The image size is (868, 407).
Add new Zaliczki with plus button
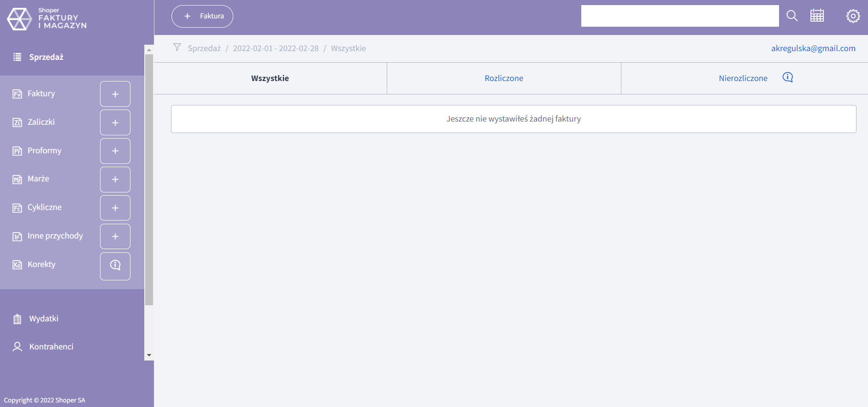click(x=115, y=122)
